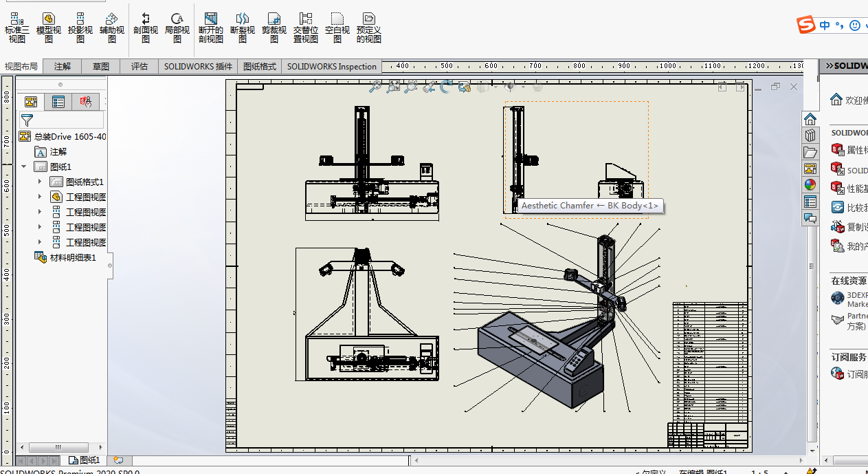The image size is (868, 474).
Task: Select 总装Drive 1605-40 root tree item
Action: tap(63, 136)
